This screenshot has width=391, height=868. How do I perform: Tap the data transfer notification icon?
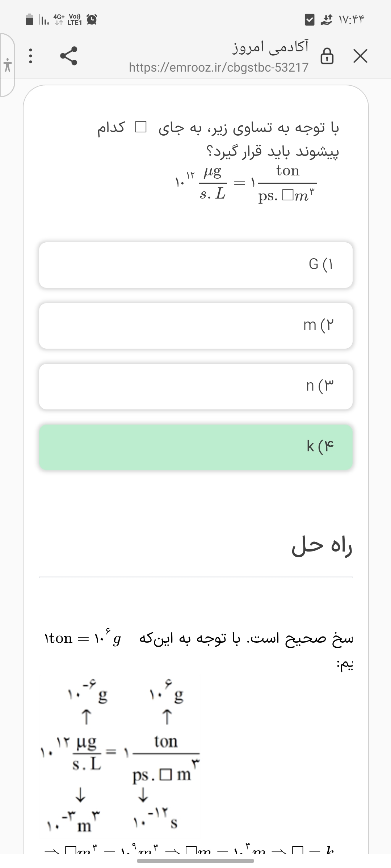tap(327, 19)
